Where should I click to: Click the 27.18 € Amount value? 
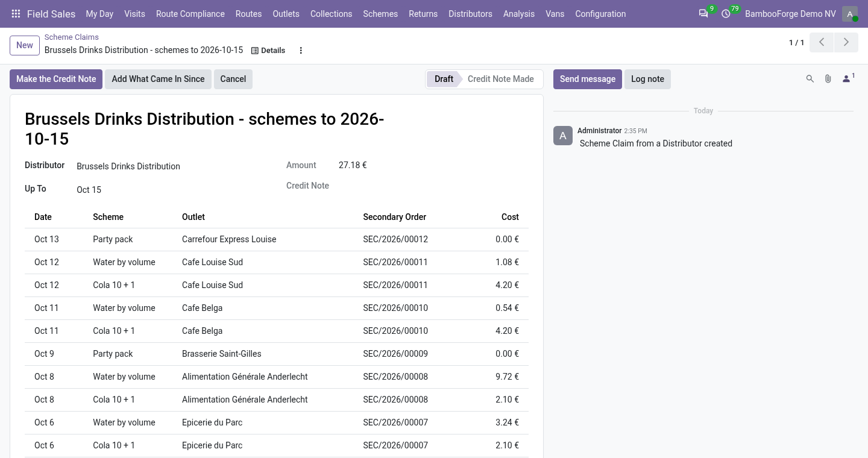(x=353, y=165)
